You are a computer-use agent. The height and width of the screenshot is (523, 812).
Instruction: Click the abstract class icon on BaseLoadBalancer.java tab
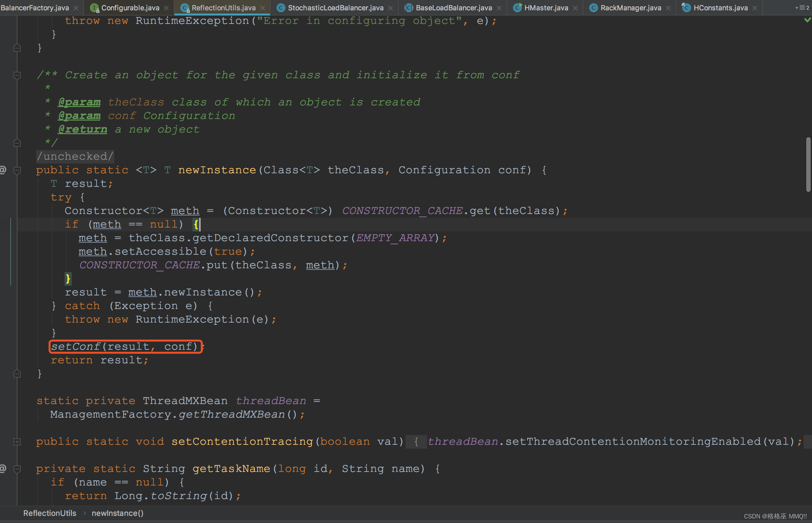click(409, 7)
